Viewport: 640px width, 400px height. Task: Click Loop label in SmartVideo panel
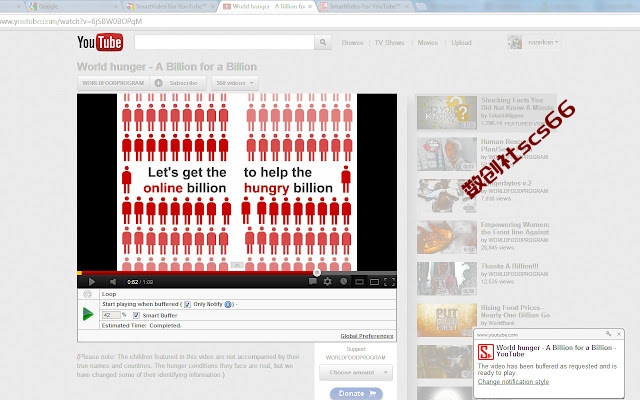tap(109, 294)
